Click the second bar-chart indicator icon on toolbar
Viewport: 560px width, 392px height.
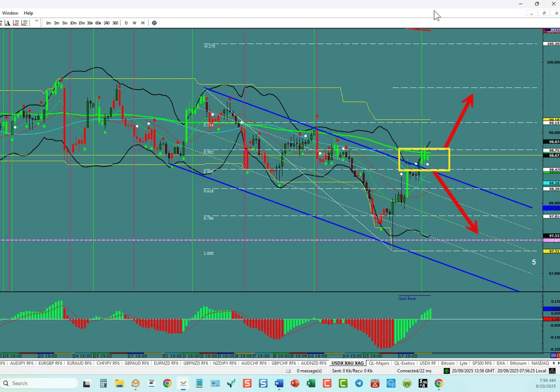coord(24,22)
